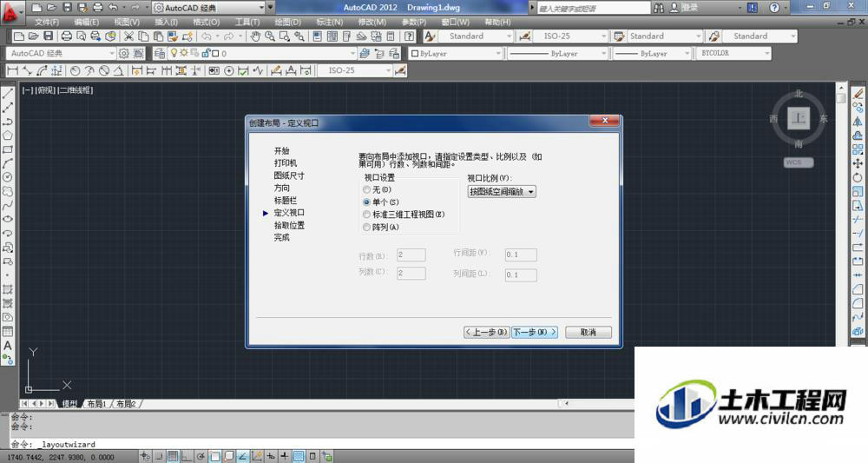868x463 pixels.
Task: Open the AutoCAD 经典 workspace dropdown in title bar
Action: pos(208,8)
